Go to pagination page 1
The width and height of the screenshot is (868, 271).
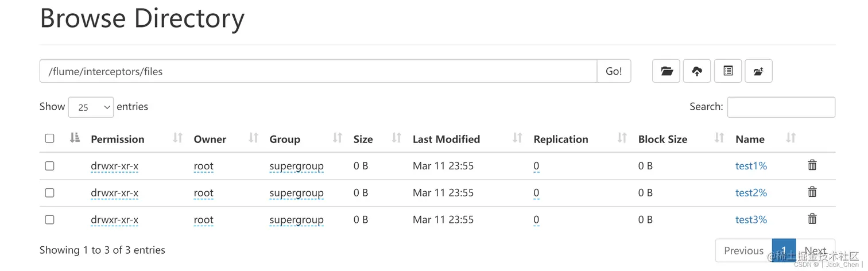pyautogui.click(x=784, y=250)
